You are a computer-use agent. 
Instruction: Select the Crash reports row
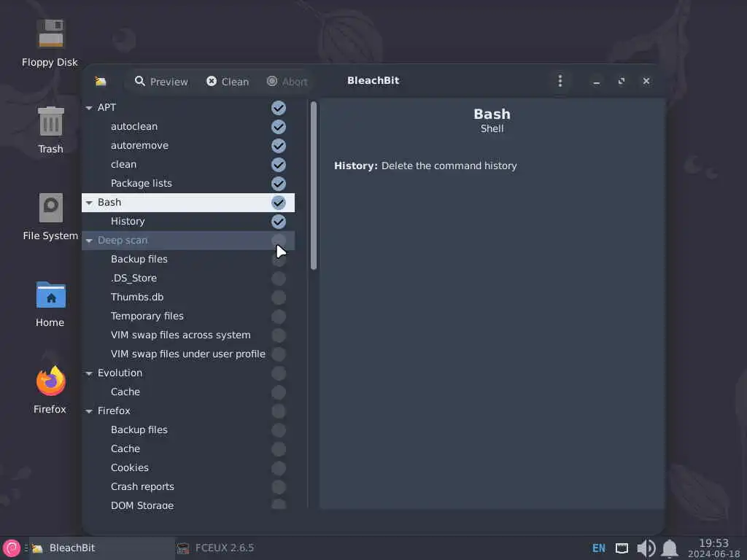pos(188,487)
